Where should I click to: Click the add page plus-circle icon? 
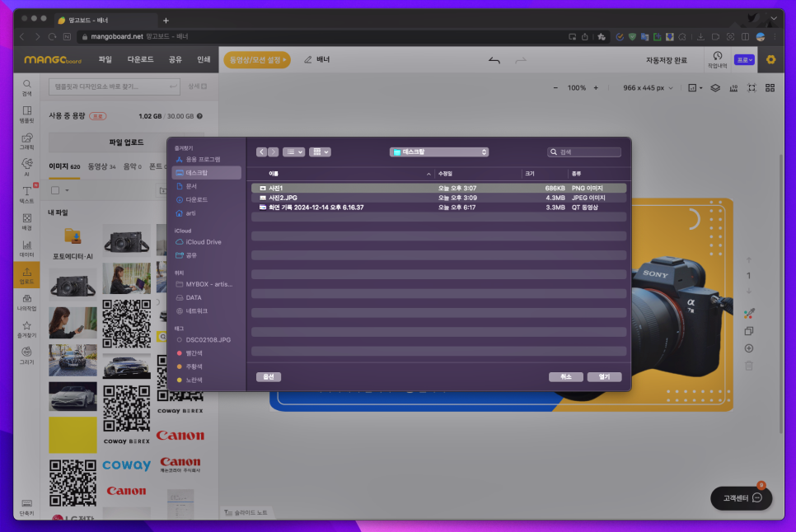click(x=749, y=348)
